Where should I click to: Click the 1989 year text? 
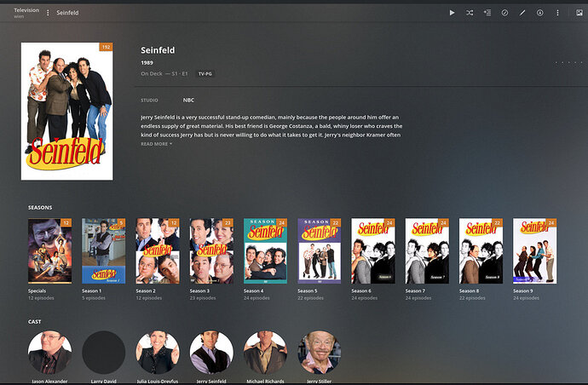tap(147, 62)
